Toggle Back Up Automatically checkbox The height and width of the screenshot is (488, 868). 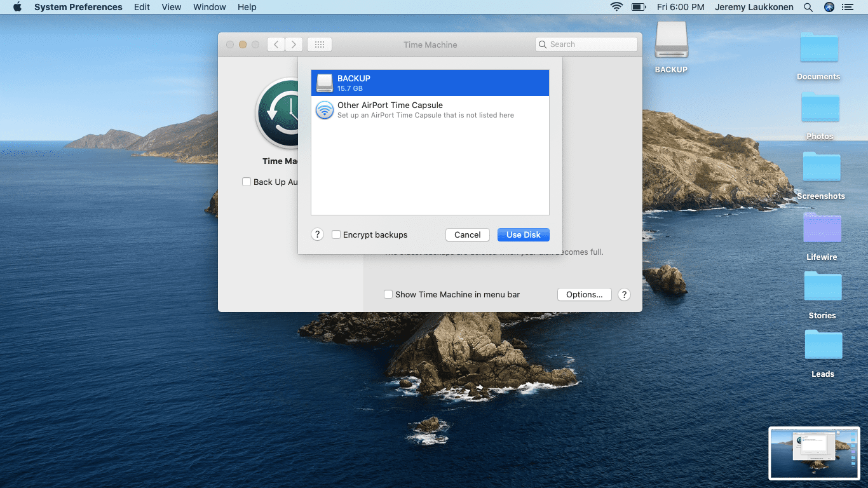[x=247, y=182]
